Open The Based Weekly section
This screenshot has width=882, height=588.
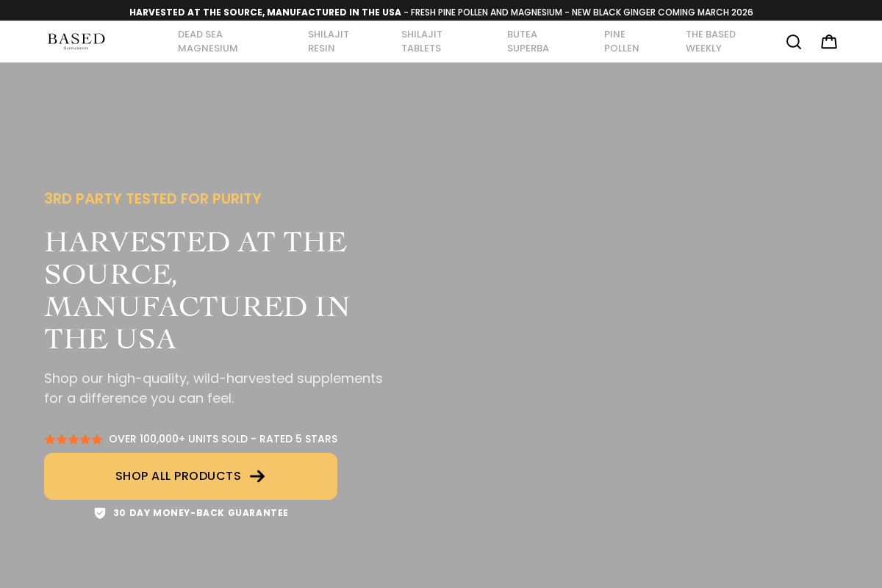click(710, 41)
